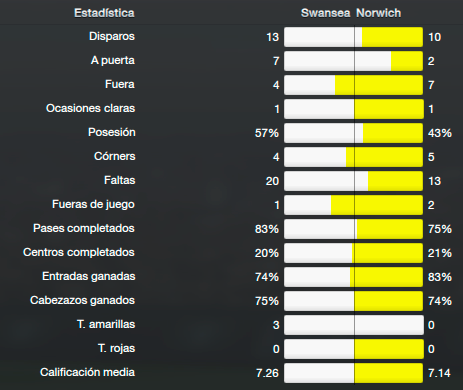
Task: Select the Ocasiones claras row label
Action: click(90, 108)
